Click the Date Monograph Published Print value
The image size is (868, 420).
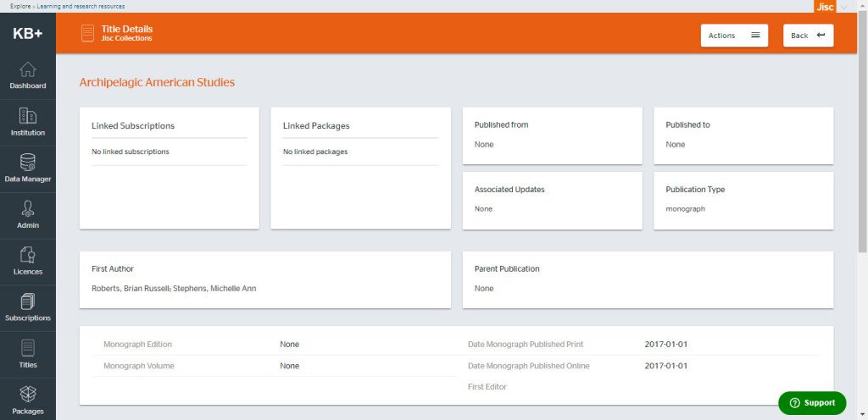click(666, 345)
